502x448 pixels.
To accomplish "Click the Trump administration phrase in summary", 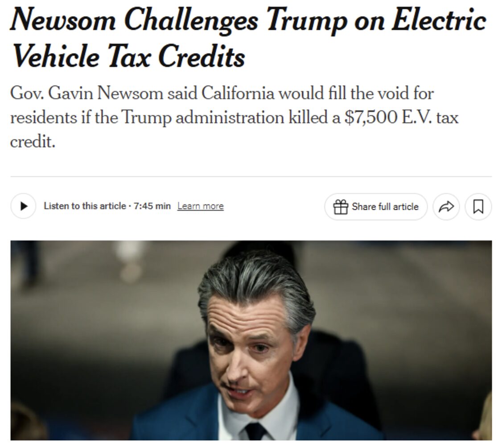I will point(202,117).
